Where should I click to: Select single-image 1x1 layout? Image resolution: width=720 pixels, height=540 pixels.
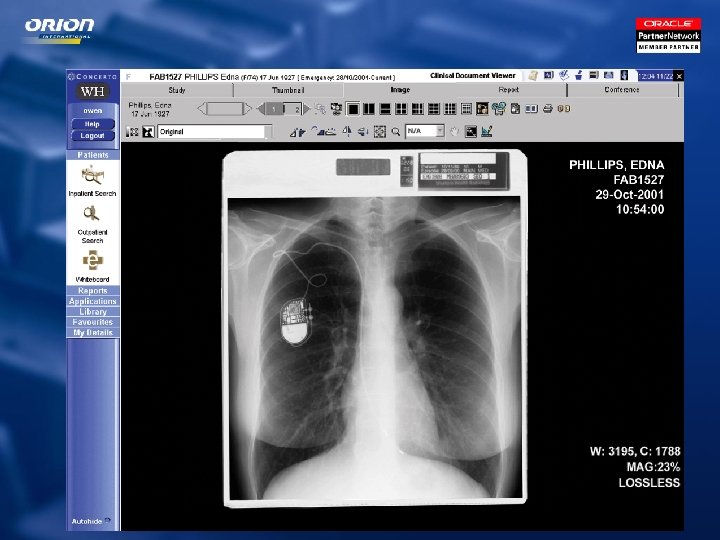tap(353, 109)
